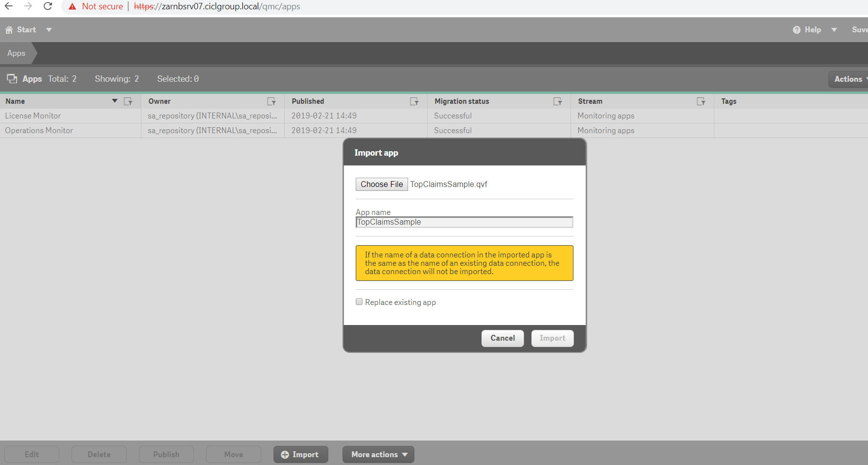Click Monitoring apps in License Monitor row
This screenshot has width=868, height=465.
tap(606, 116)
